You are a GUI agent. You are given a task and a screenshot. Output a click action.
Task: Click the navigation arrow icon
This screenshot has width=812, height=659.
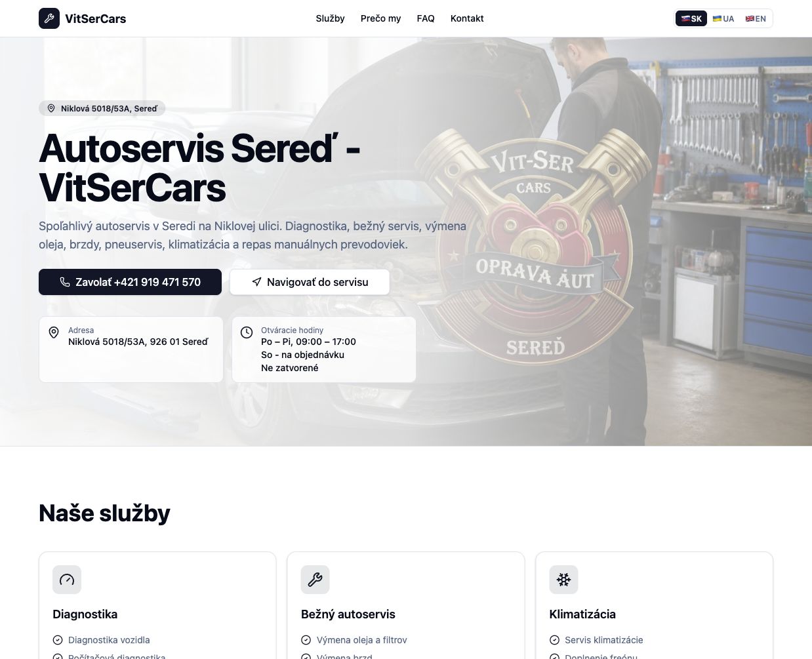[256, 282]
